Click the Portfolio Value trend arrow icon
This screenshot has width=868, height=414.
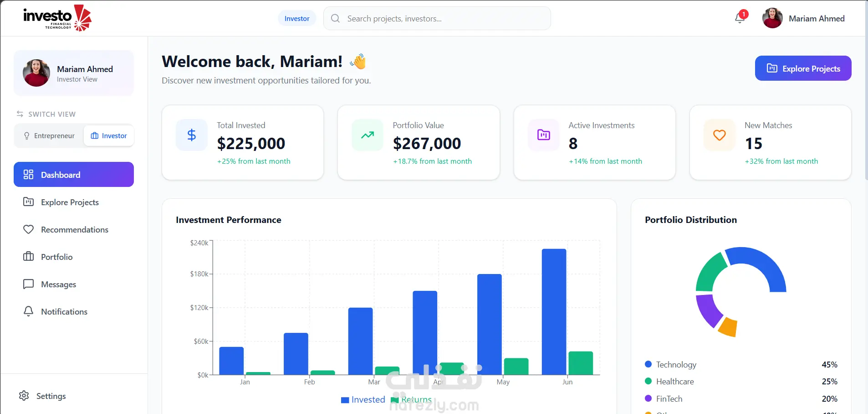coord(368,135)
